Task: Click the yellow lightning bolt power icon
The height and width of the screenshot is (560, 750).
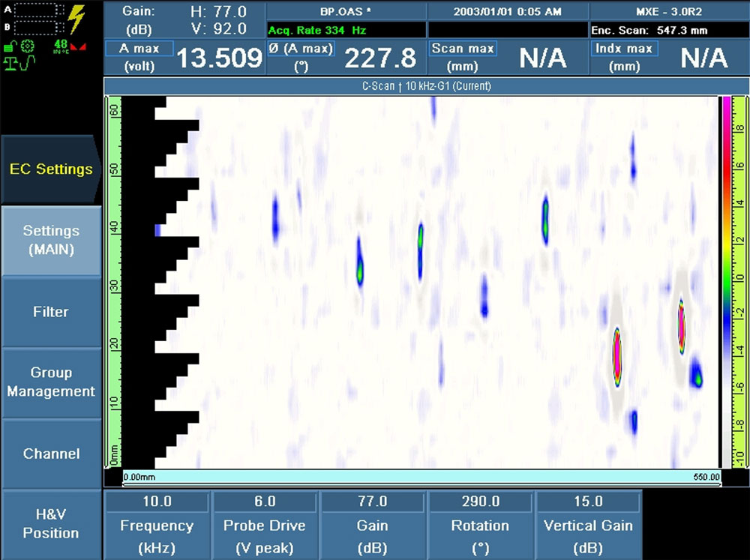Action: tap(76, 18)
